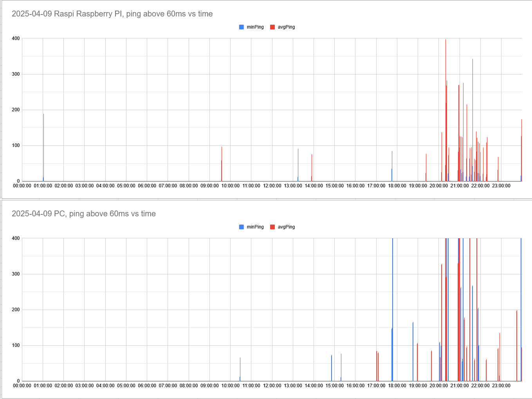Select avgPing legend label in PC chart
532x399 pixels.
pos(286,227)
